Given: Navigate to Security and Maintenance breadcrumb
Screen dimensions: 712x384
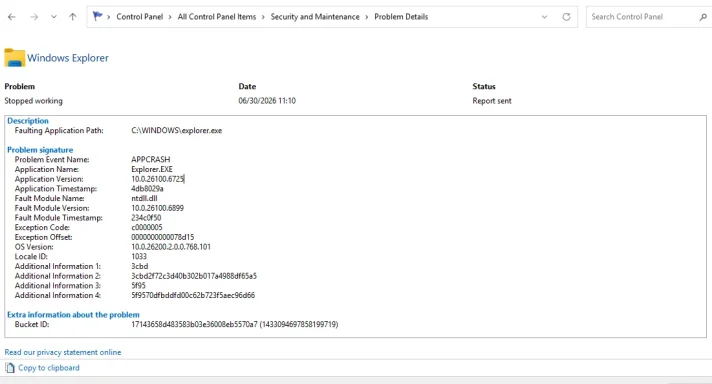Looking at the screenshot, I should (x=315, y=17).
